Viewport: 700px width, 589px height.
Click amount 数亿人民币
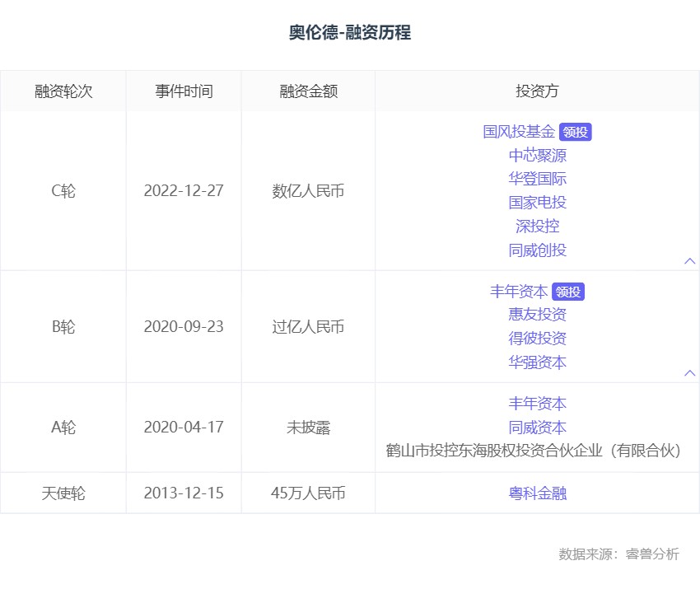coord(309,190)
